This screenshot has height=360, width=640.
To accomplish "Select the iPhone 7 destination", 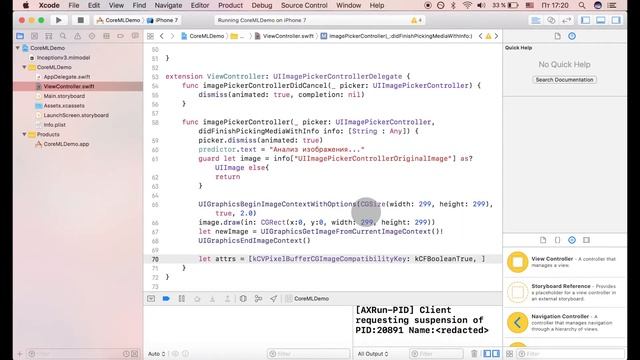I will tap(162, 20).
